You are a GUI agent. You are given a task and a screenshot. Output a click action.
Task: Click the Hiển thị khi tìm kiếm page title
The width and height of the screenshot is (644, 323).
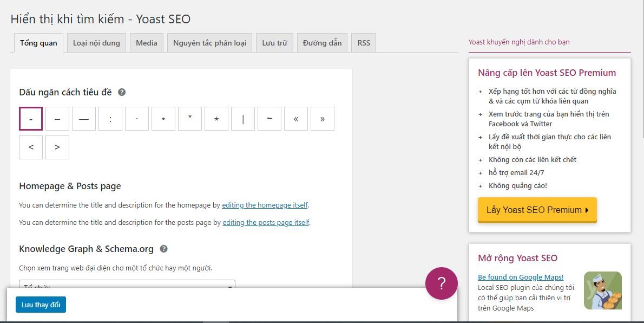(x=101, y=19)
